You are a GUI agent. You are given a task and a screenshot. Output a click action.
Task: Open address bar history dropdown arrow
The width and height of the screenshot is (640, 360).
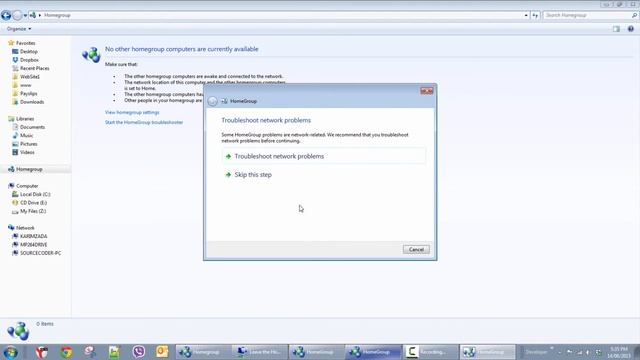(526, 16)
